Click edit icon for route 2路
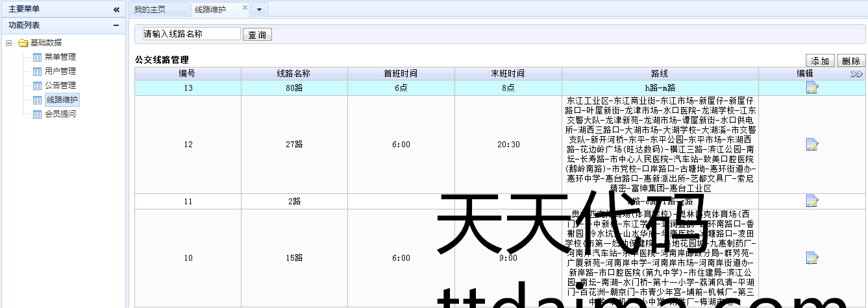868x308 pixels. click(x=812, y=201)
